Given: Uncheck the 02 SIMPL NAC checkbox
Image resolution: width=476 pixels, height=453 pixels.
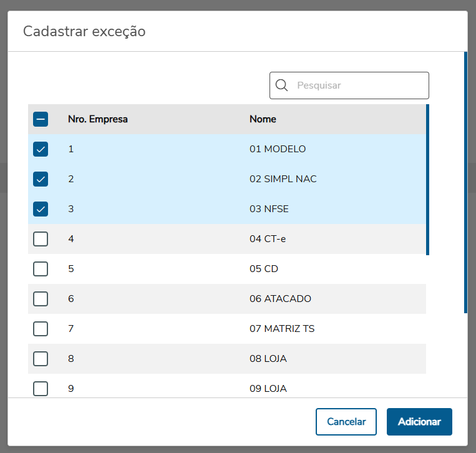Looking at the screenshot, I should [41, 179].
